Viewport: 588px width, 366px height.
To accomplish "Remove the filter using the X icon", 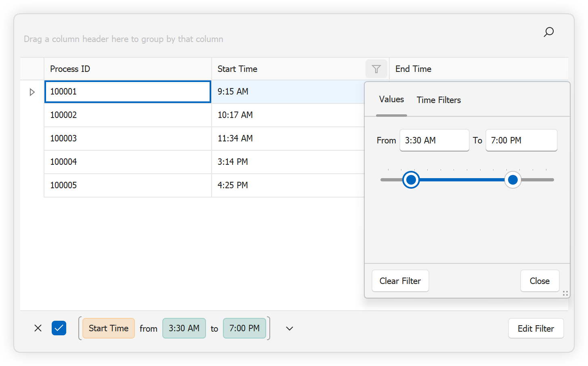I will pos(38,328).
